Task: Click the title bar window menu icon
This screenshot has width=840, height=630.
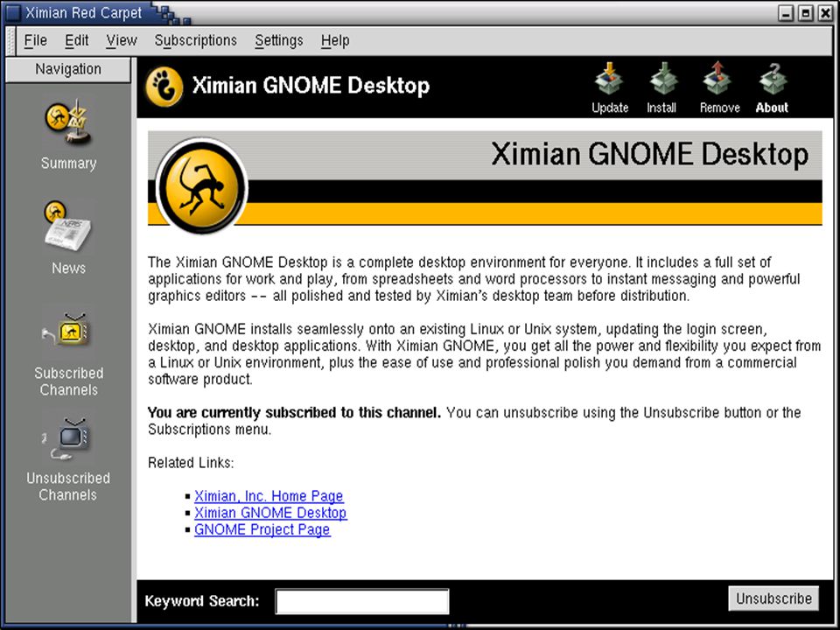Action: (12, 12)
